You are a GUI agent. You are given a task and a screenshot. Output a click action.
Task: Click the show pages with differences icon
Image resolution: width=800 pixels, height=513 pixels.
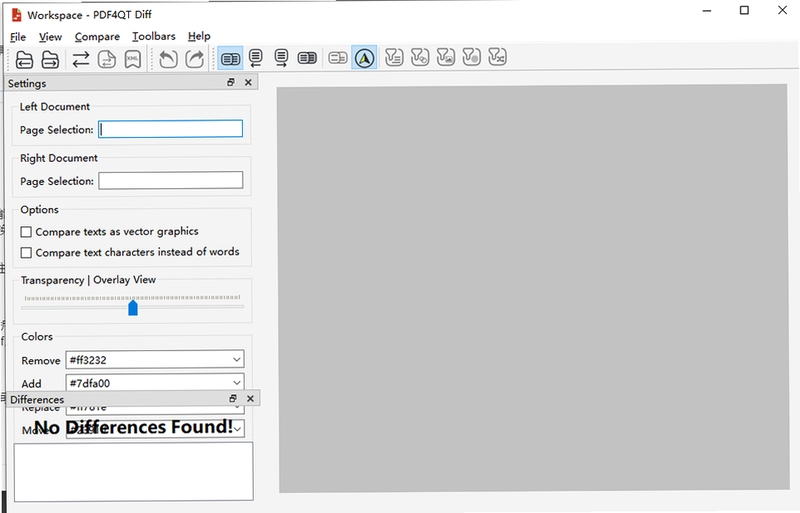[338, 58]
